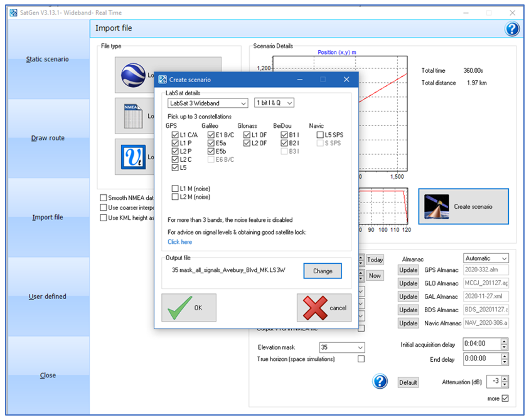The width and height of the screenshot is (529, 420).
Task: Update the Navic Almanac
Action: click(409, 323)
